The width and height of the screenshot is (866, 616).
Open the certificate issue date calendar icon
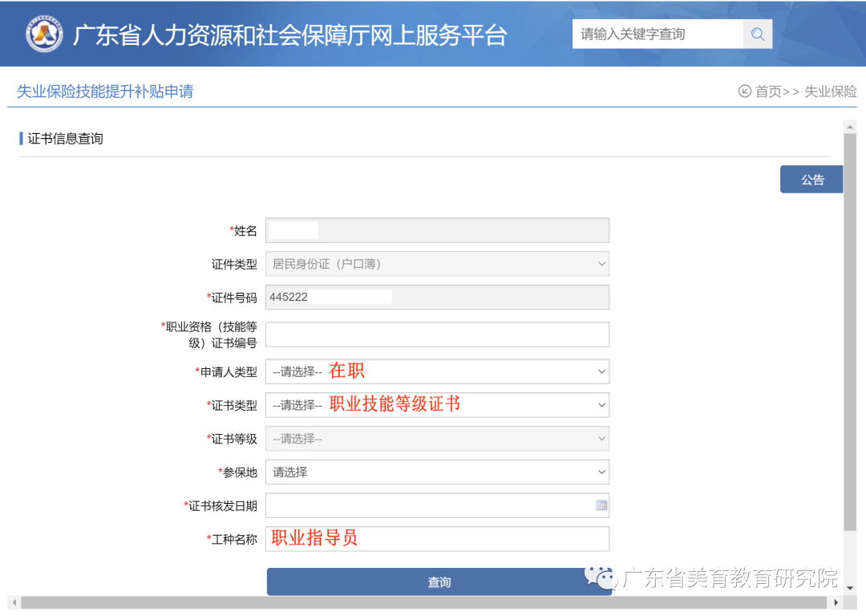pyautogui.click(x=601, y=505)
